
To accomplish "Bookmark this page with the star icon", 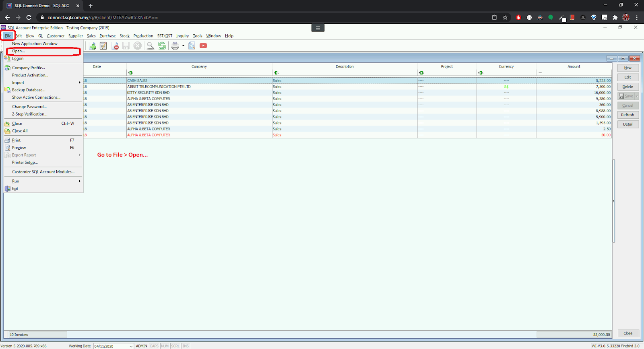I will (505, 17).
